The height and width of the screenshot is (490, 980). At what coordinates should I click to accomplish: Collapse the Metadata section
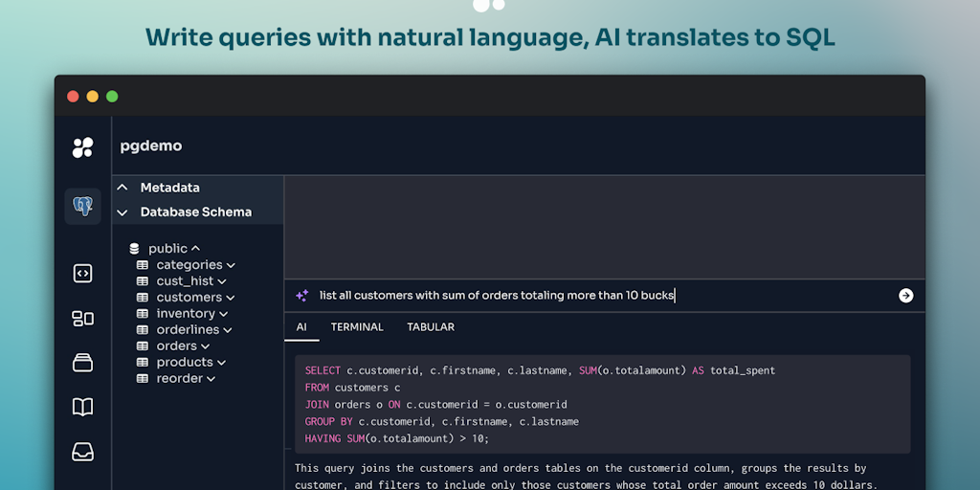pyautogui.click(x=122, y=188)
